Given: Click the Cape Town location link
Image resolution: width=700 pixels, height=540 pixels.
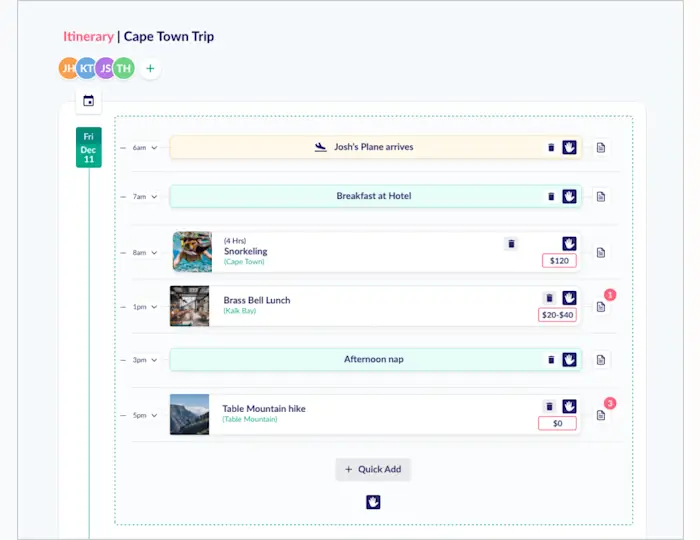Looking at the screenshot, I should click(x=244, y=262).
